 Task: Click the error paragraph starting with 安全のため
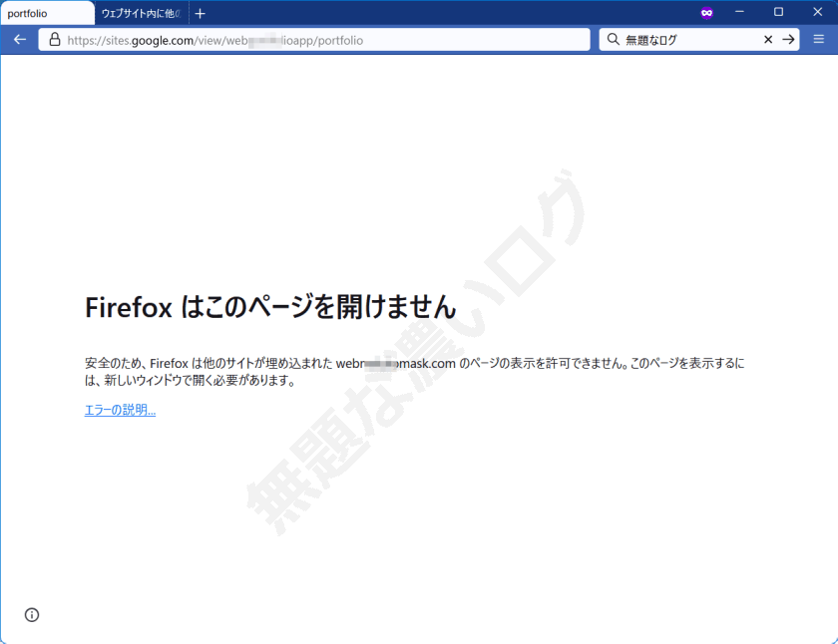(415, 372)
